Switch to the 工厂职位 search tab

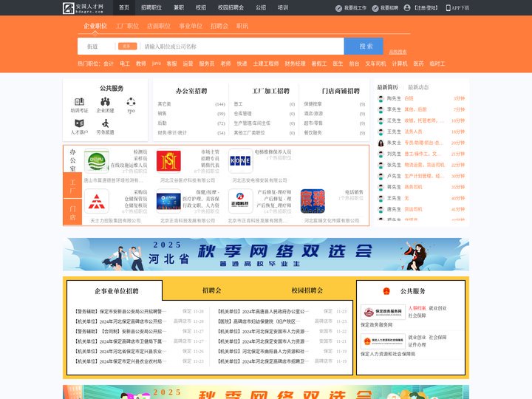[x=127, y=26]
